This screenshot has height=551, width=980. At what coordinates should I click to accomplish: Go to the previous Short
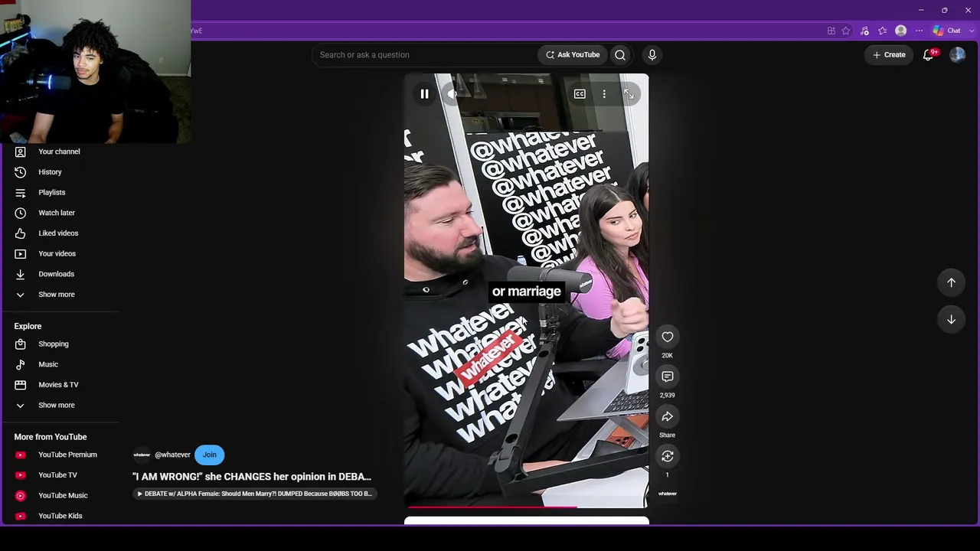coord(951,282)
